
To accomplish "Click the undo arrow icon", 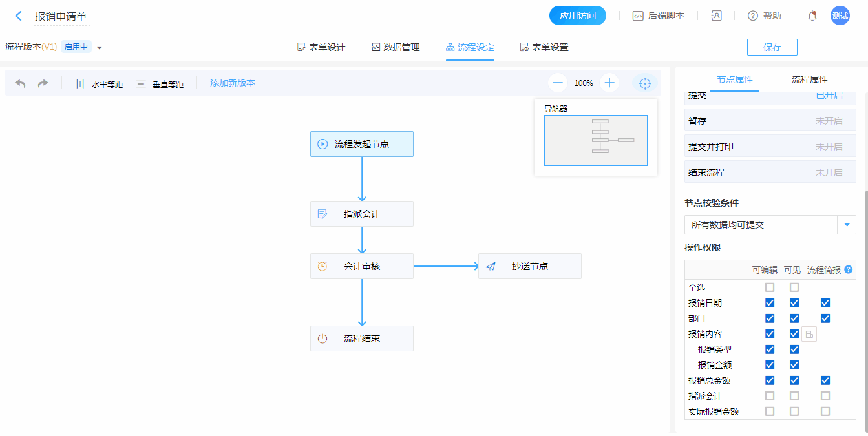I will tap(21, 83).
